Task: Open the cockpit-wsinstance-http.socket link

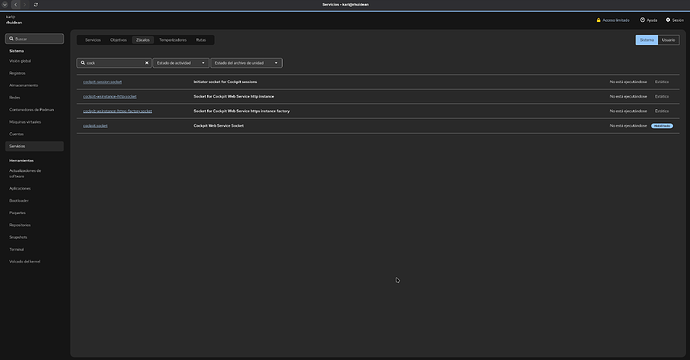Action: point(110,96)
